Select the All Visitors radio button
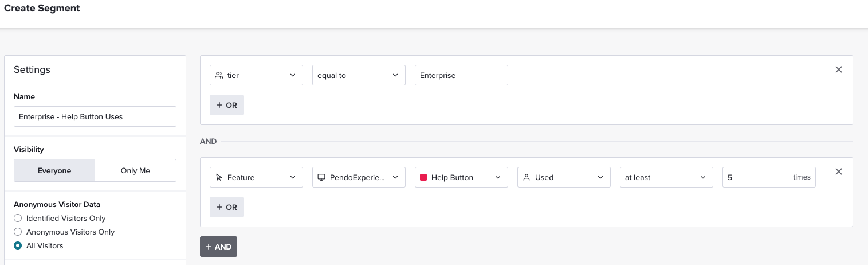The image size is (868, 265). coord(18,245)
